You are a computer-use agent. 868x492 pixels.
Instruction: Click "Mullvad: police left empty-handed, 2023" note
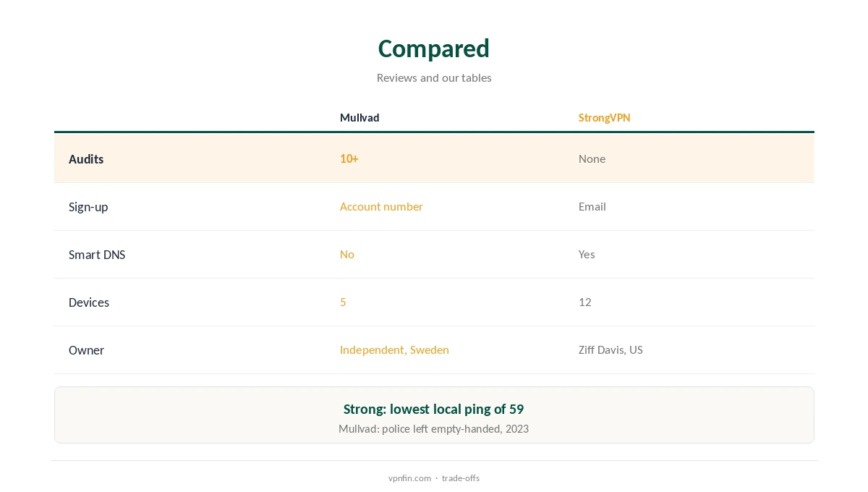434,429
